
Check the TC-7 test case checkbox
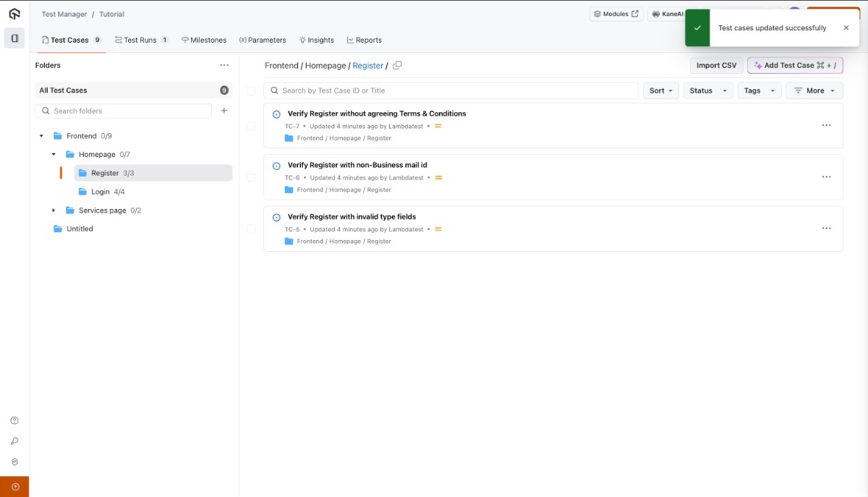tap(251, 126)
